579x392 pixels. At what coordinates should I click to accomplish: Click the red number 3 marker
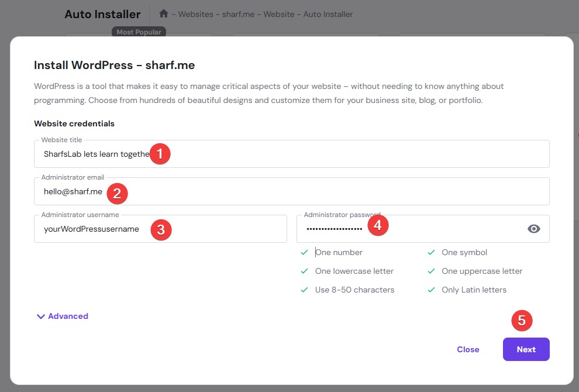coord(161,230)
